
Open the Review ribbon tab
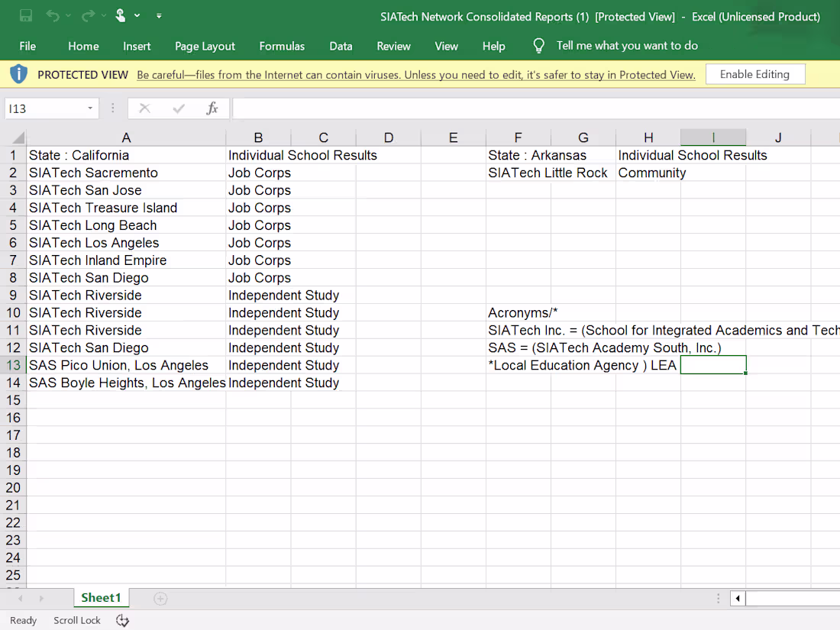point(393,46)
